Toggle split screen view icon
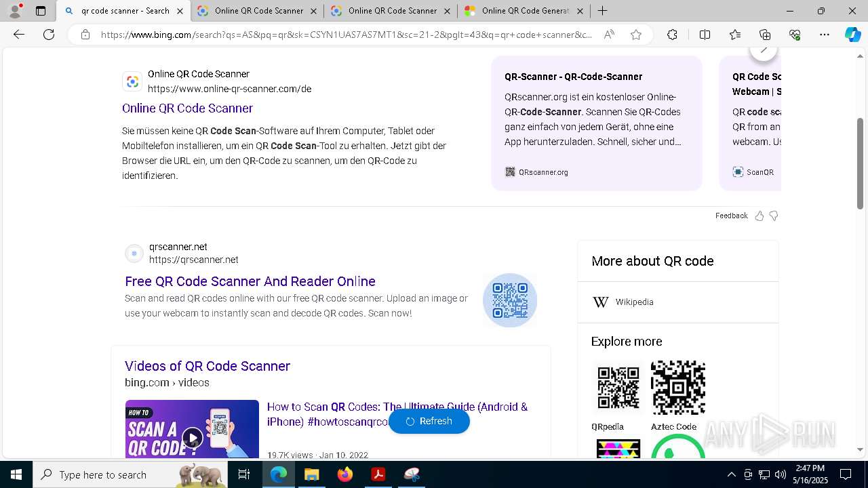 [x=705, y=35]
